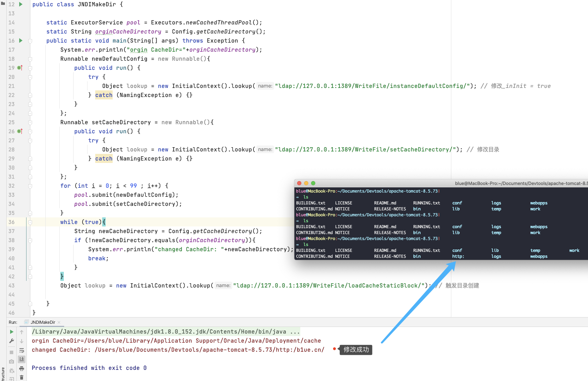Viewport: 588px width, 381px height.
Task: Collapse the for loop fold on line 32
Action: (30, 186)
